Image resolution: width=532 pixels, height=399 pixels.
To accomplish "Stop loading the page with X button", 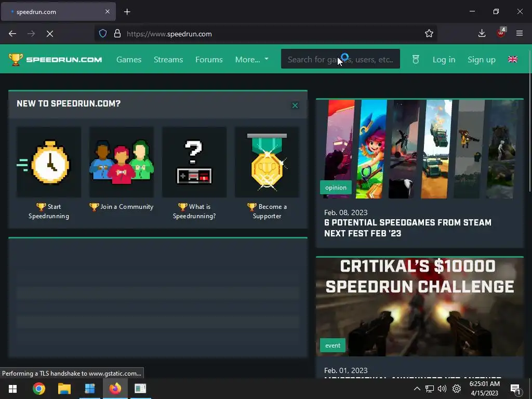I will pyautogui.click(x=50, y=34).
